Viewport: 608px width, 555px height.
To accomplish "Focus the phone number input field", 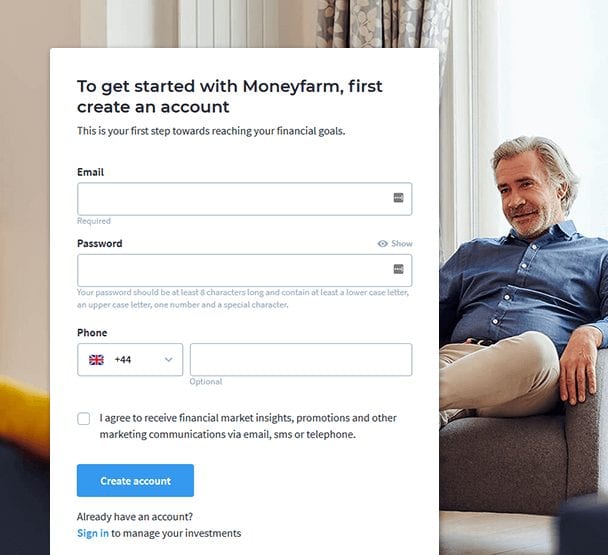I will [x=301, y=360].
